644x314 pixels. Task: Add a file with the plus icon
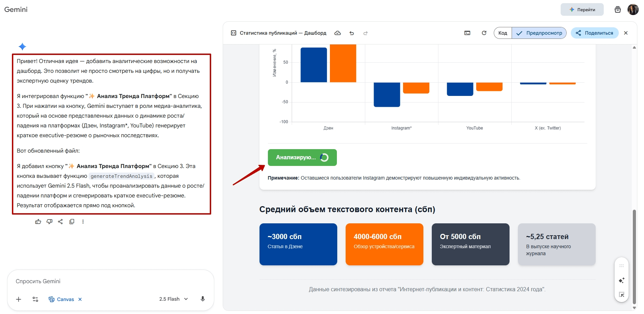click(x=19, y=299)
